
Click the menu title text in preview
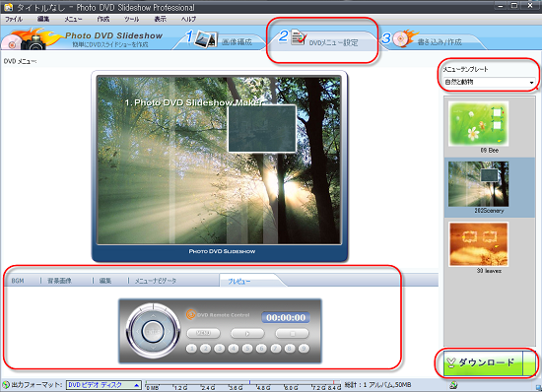pos(193,102)
